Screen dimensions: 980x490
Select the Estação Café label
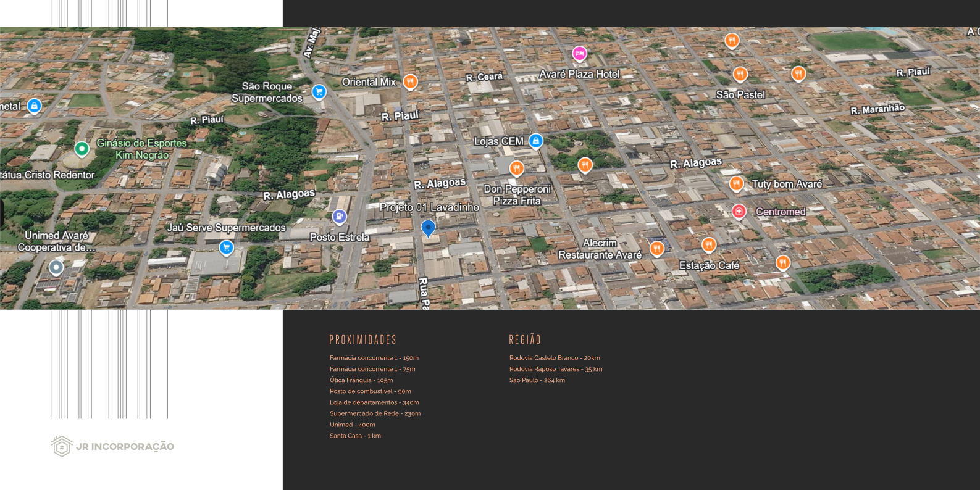pos(709,265)
